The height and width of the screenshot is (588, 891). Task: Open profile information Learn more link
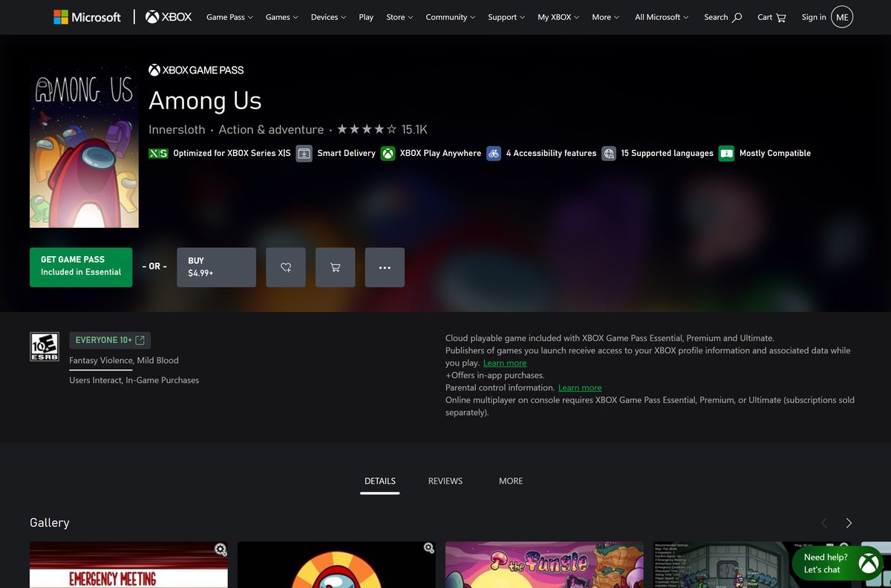[505, 363]
